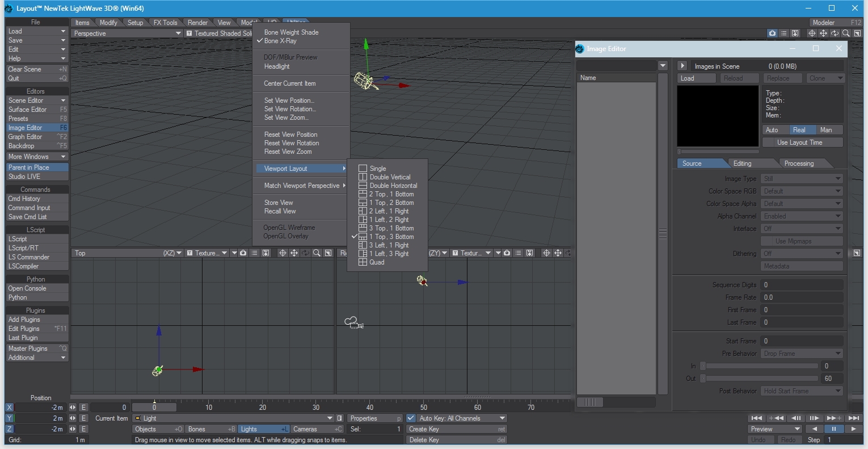Screen dimensions: 868x449
Task: Click the play forward button
Action: click(854, 429)
